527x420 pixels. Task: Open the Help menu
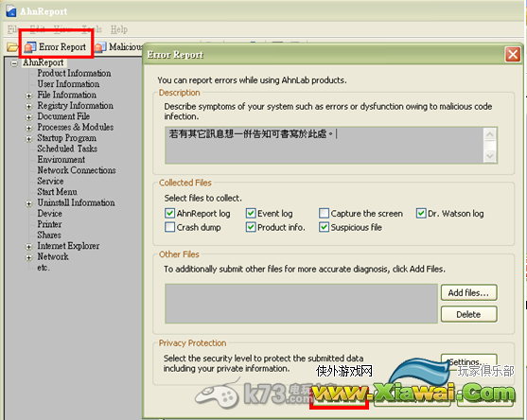pos(119,29)
